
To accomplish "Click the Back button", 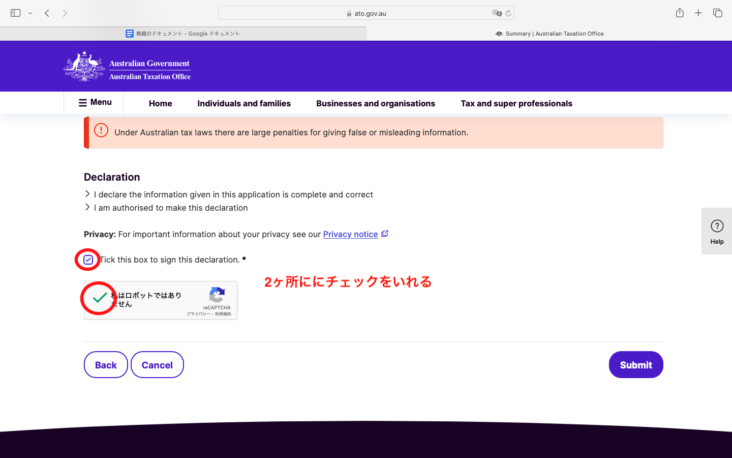I will [x=106, y=365].
